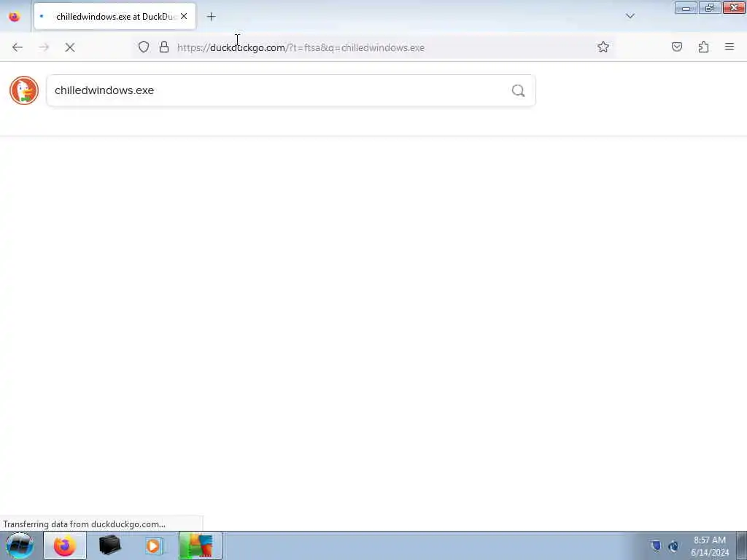Open Firefox View icon in tab bar
747x560 pixels.
(x=15, y=17)
